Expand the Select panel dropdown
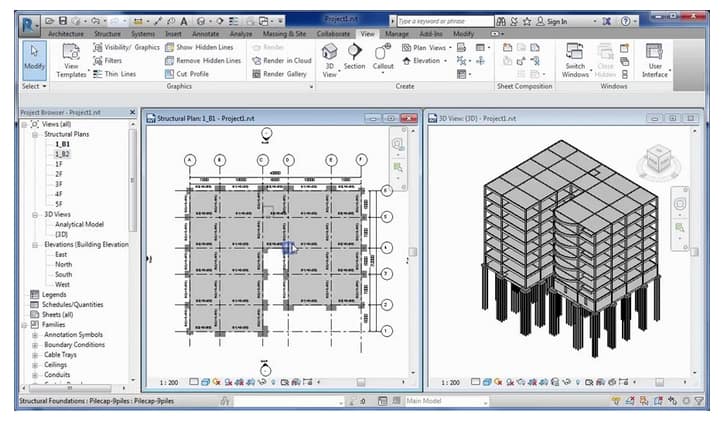This screenshot has height=421, width=722. coord(35,86)
